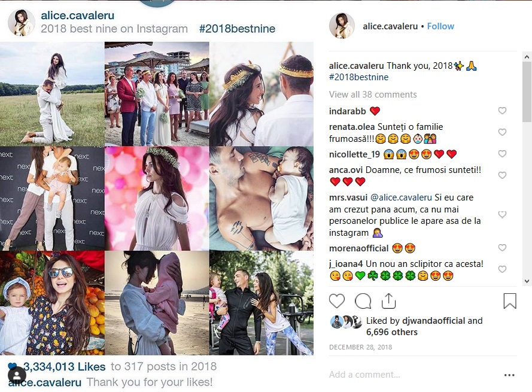
Task: Toggle like on renata.olea's comment
Action: 502,132
